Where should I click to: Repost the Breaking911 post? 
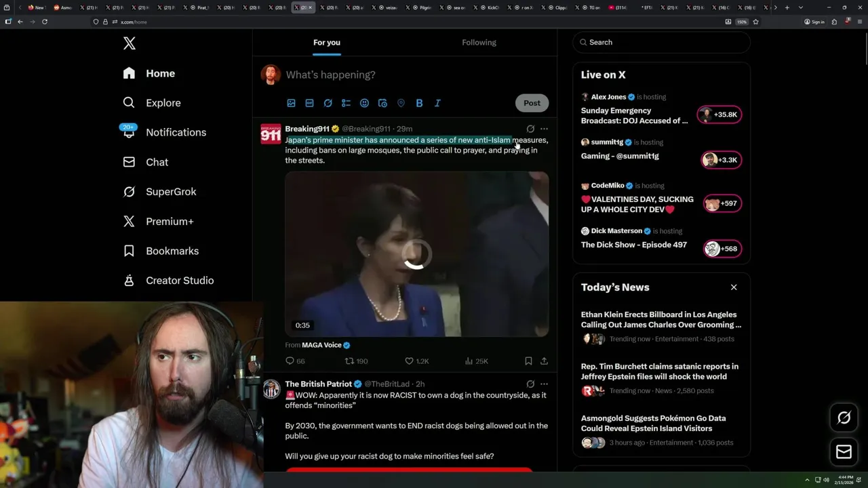[356, 361]
